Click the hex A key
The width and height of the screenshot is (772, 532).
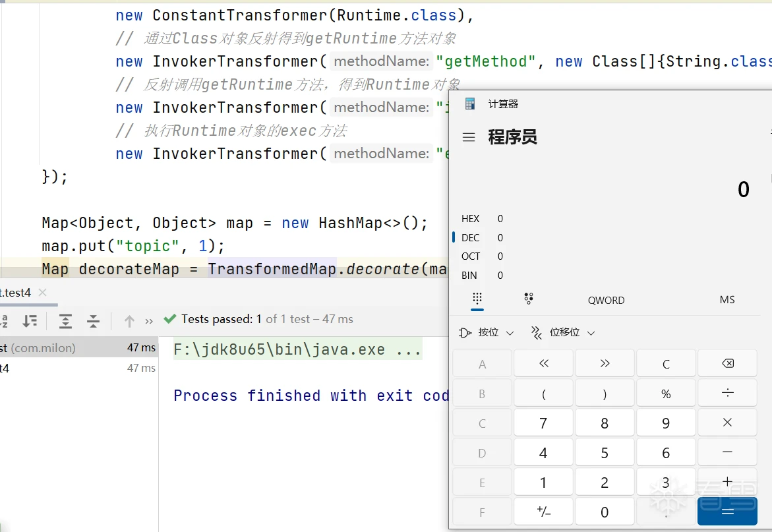[x=483, y=364]
